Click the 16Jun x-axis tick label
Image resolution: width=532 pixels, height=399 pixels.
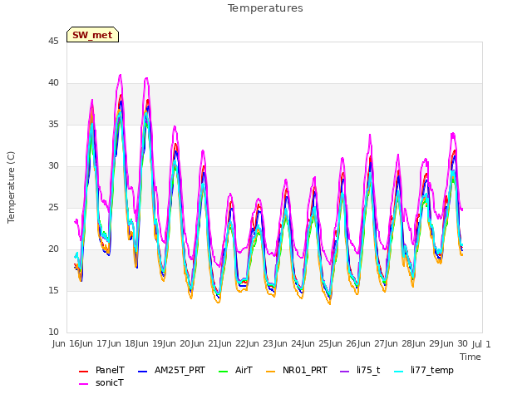click(x=81, y=344)
